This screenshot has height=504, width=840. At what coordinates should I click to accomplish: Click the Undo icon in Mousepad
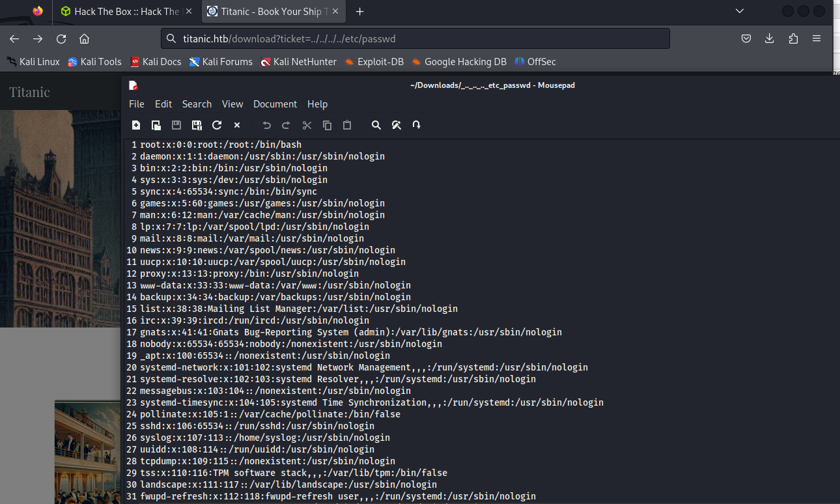click(x=266, y=125)
